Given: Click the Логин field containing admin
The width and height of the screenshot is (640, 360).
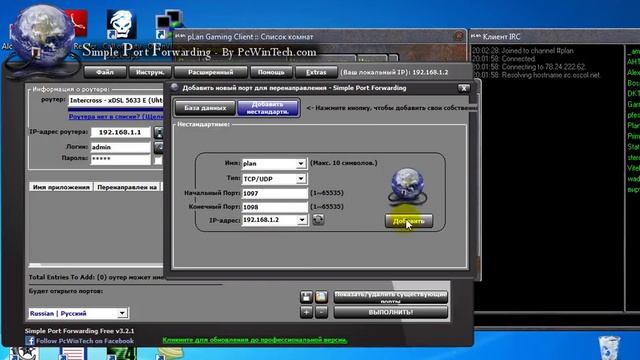Looking at the screenshot, I should [x=120, y=147].
